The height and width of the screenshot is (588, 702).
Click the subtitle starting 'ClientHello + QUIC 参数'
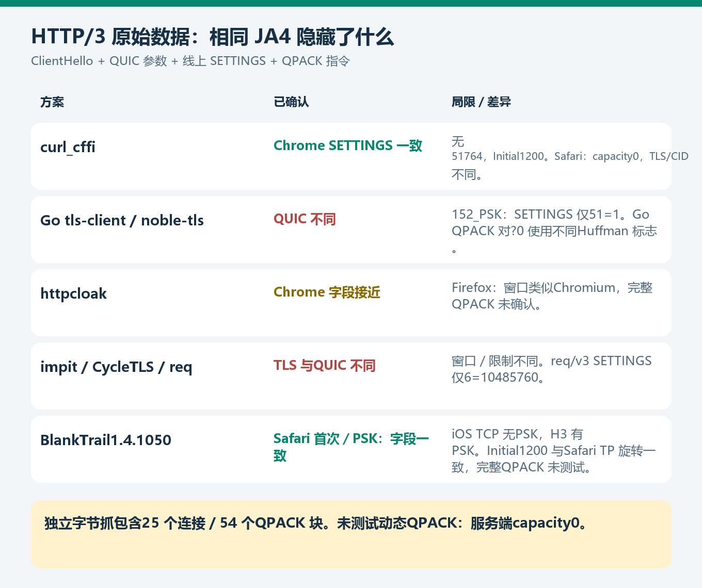(190, 61)
